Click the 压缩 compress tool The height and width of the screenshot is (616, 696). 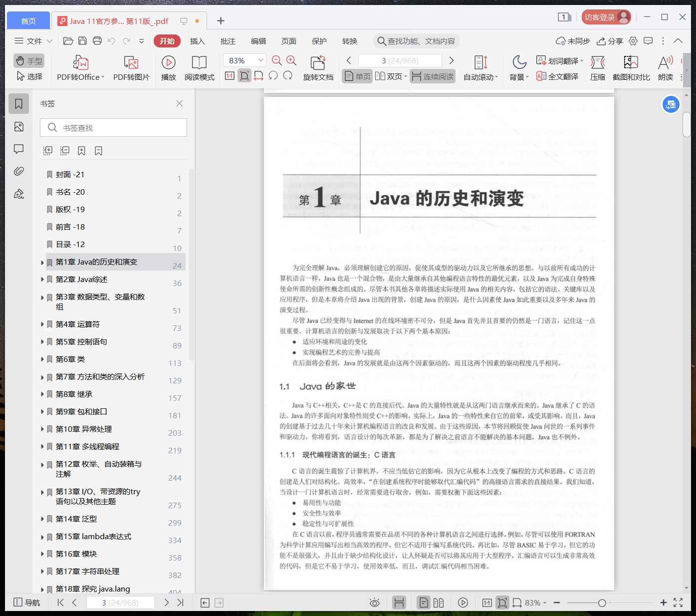coord(597,68)
